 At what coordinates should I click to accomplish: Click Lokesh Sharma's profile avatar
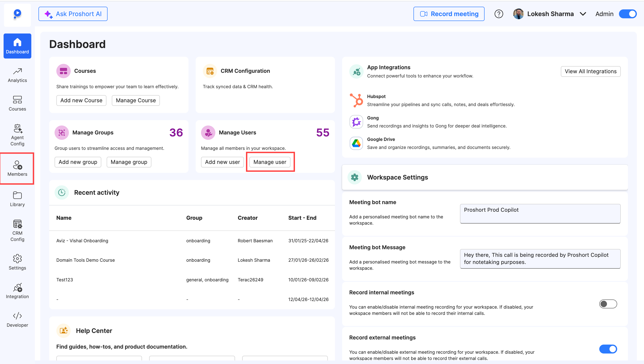[518, 14]
